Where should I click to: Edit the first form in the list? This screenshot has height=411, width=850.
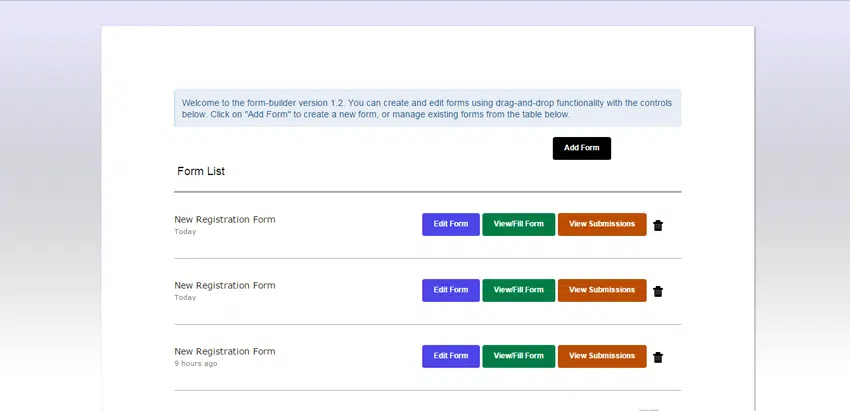(450, 224)
